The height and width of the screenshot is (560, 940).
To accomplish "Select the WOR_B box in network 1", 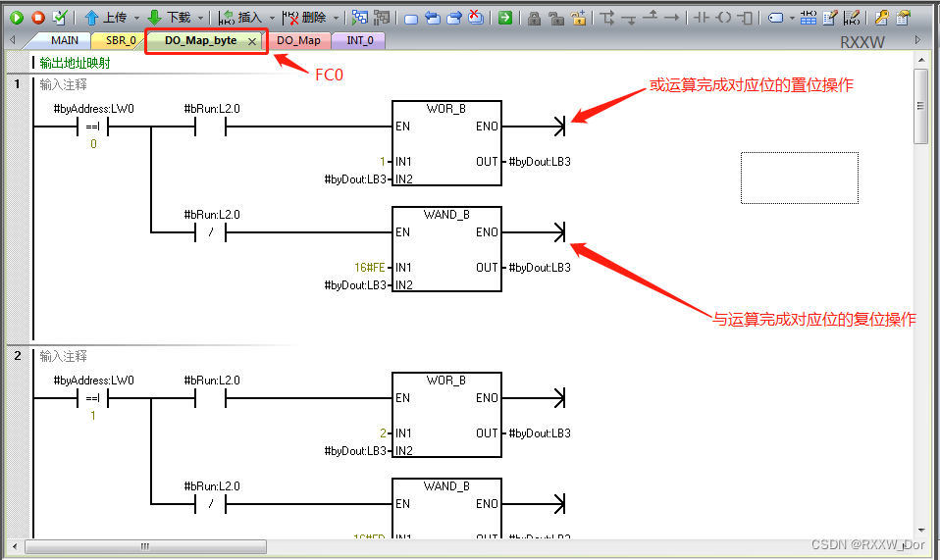I will (x=446, y=143).
